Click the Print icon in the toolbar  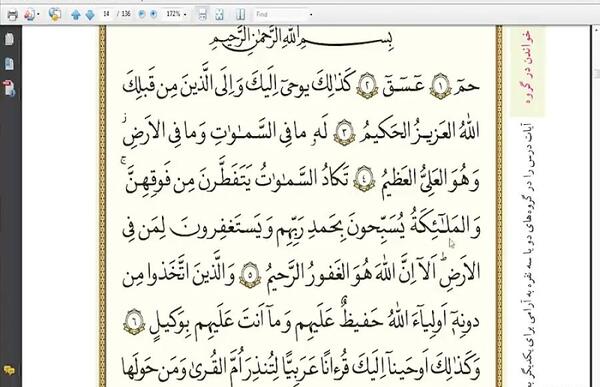13,15
